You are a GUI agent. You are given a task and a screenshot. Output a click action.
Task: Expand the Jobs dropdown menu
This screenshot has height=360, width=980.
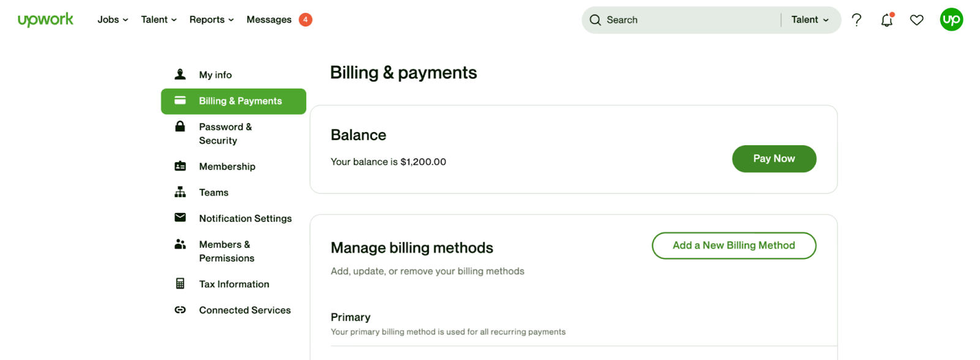tap(113, 20)
